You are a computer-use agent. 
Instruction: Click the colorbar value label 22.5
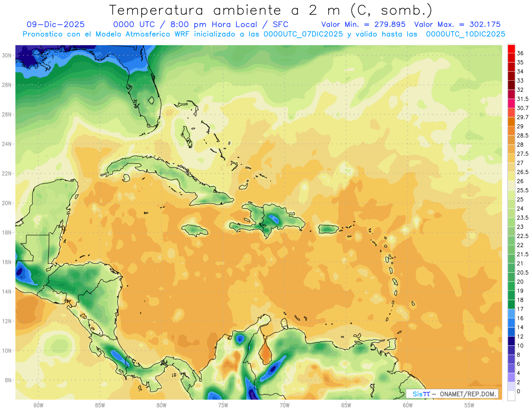pyautogui.click(x=523, y=236)
